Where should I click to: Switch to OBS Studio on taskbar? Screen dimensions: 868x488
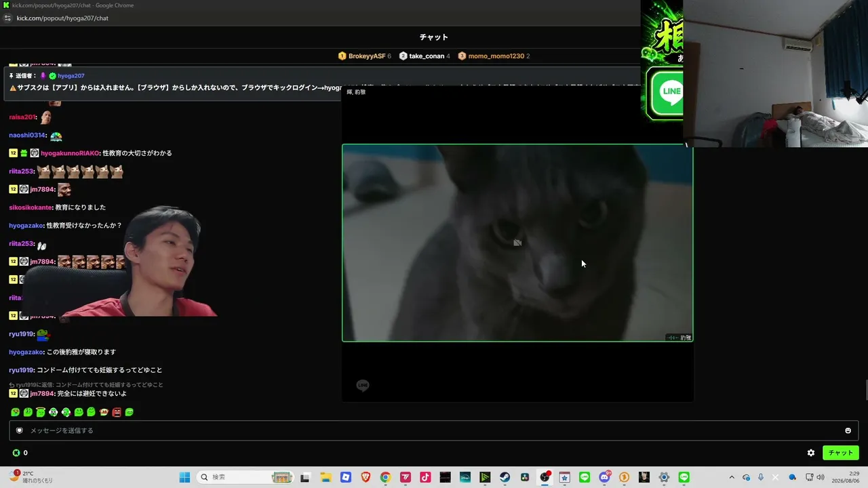(545, 477)
